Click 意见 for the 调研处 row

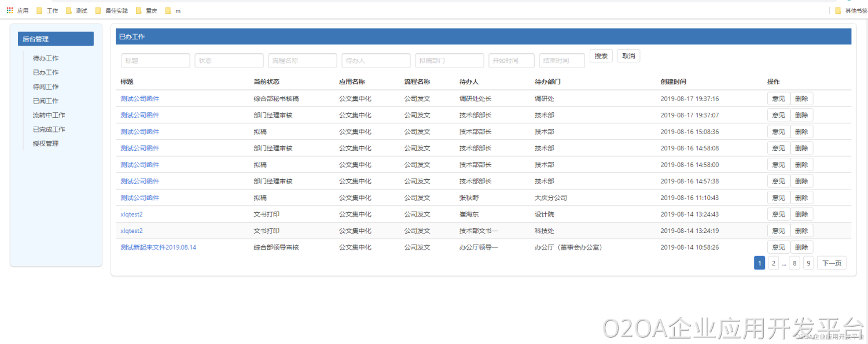[778, 99]
